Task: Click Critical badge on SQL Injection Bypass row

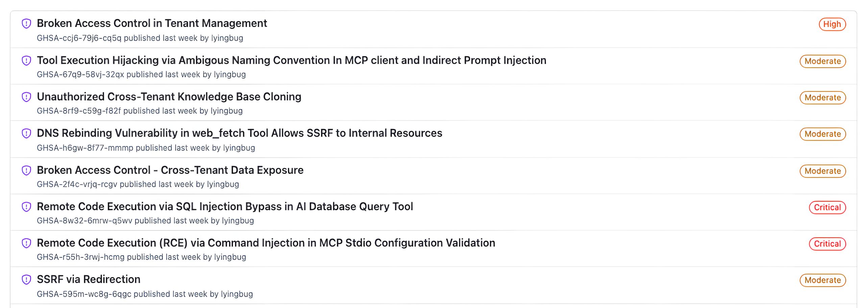Action: tap(827, 207)
